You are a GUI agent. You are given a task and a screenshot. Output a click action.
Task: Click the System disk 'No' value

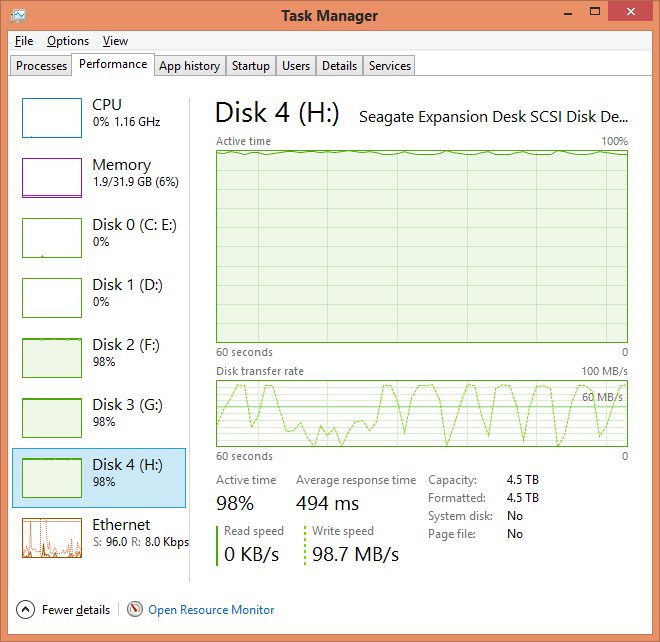(x=515, y=516)
